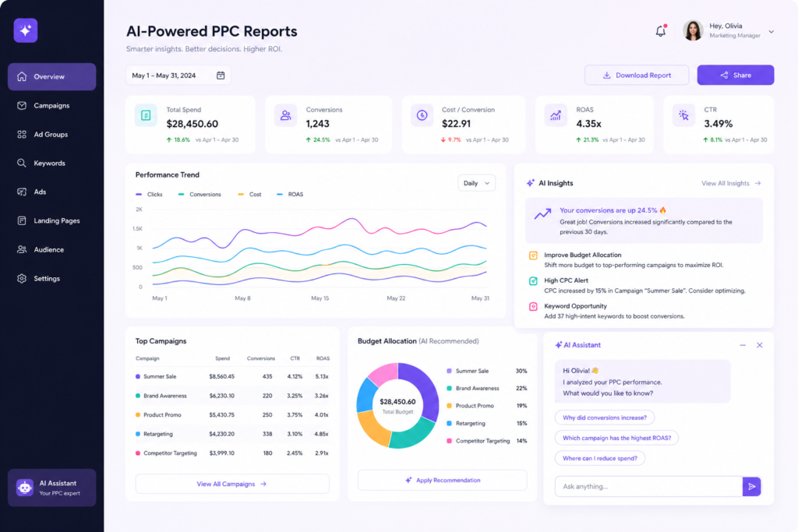Expand the profile menu next to Hey, Olivia
798x532 pixels.
[772, 31]
